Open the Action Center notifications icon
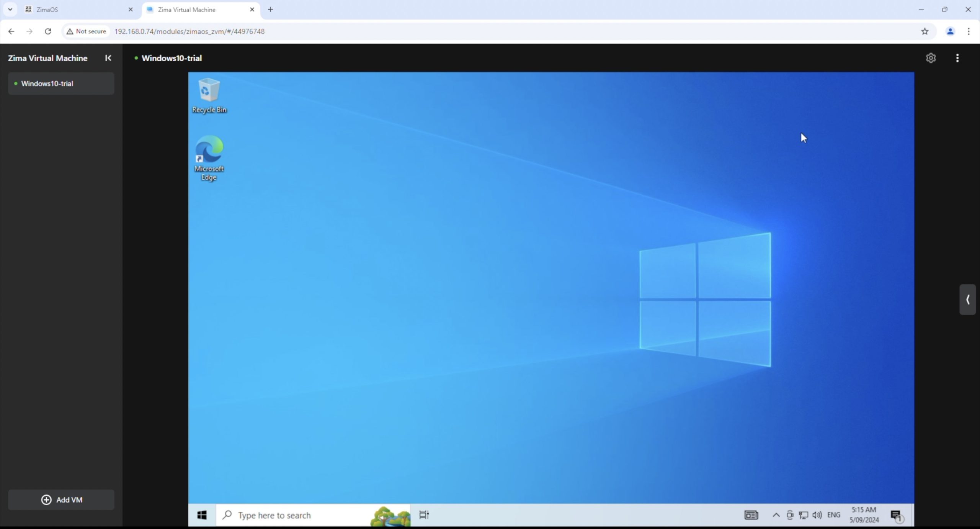The image size is (980, 529). [x=896, y=516]
